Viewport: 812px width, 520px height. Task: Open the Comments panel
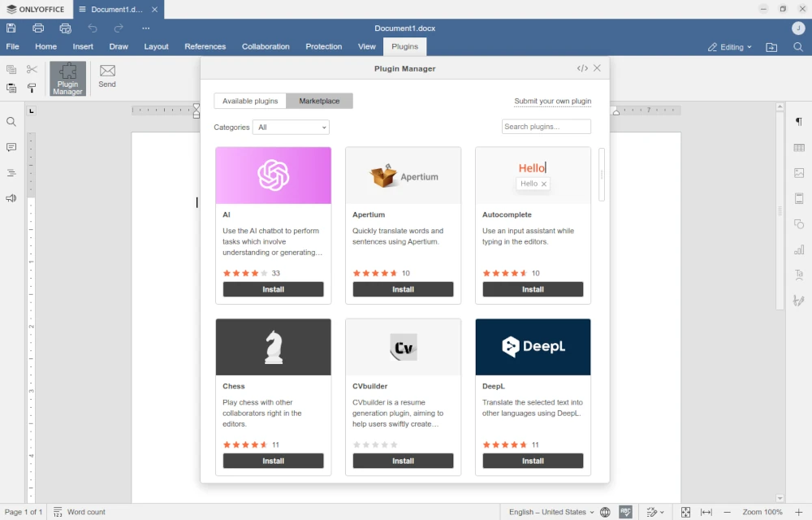11,147
